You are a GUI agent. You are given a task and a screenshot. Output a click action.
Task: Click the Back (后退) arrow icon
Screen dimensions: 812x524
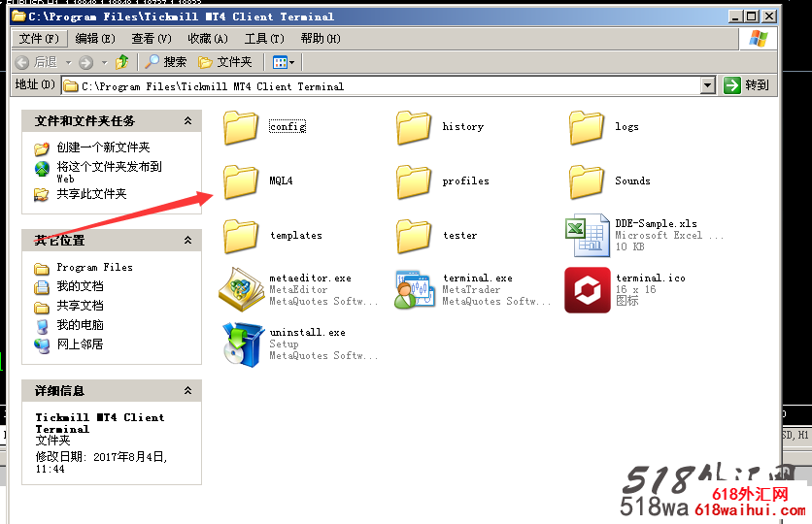point(22,63)
